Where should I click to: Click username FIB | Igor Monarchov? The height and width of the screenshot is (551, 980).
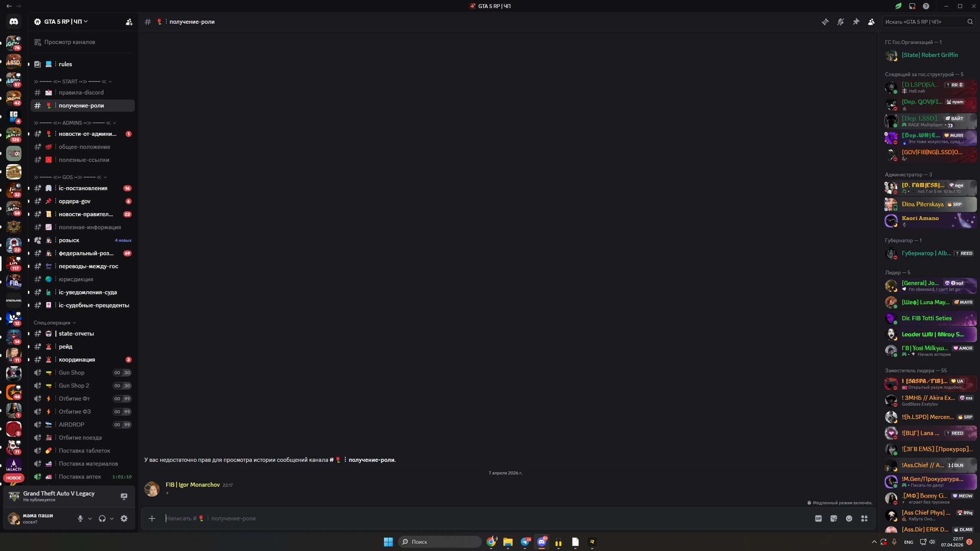193,485
